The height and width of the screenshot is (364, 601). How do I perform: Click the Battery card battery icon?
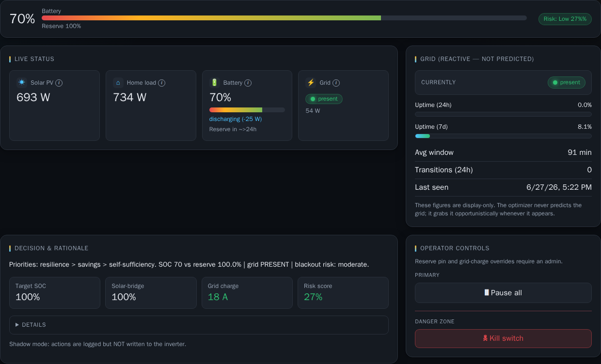tap(215, 82)
